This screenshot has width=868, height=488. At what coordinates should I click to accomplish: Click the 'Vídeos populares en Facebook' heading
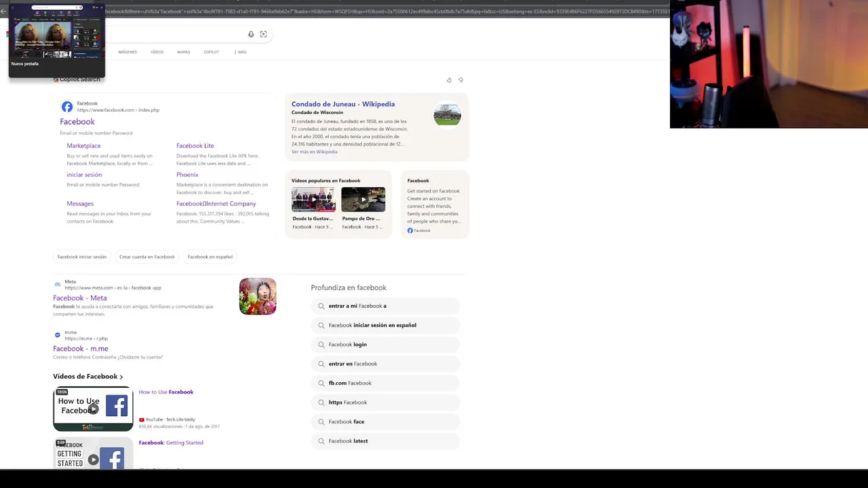point(326,181)
